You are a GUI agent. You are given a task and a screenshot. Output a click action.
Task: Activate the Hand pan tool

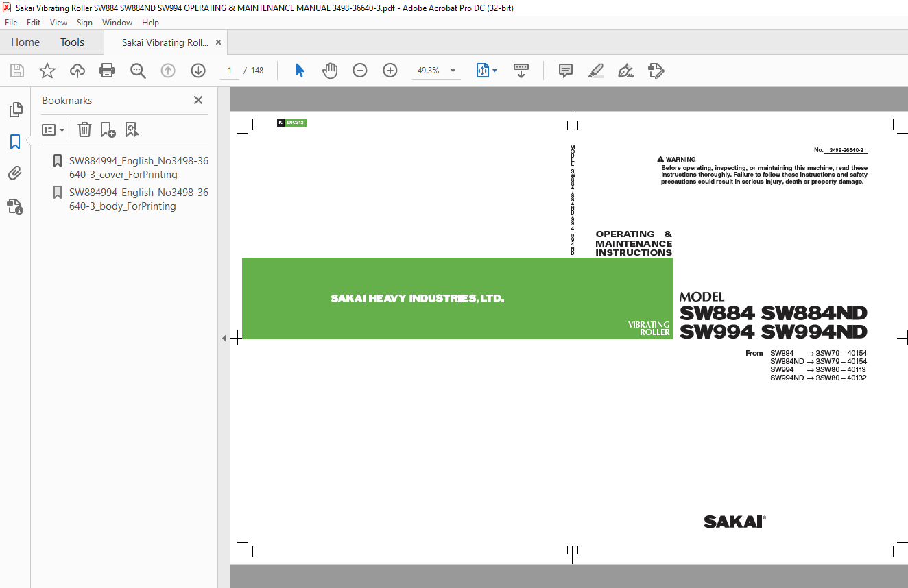(x=330, y=71)
